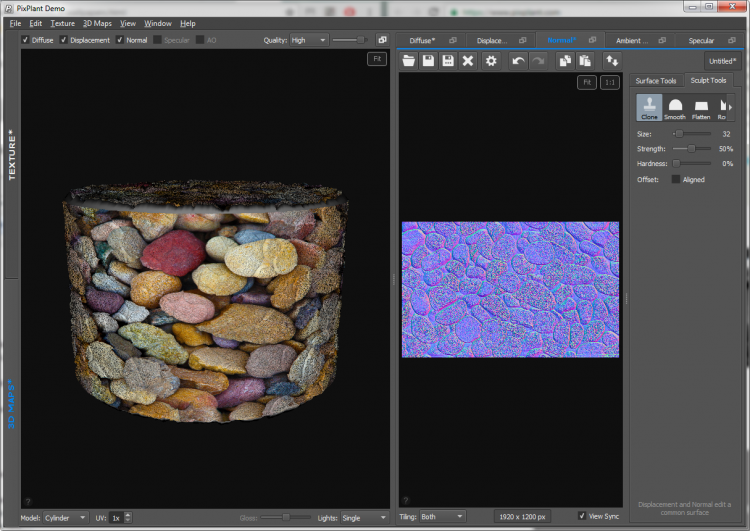Select the Smooth sculpt tool
750x531 pixels.
click(675, 108)
